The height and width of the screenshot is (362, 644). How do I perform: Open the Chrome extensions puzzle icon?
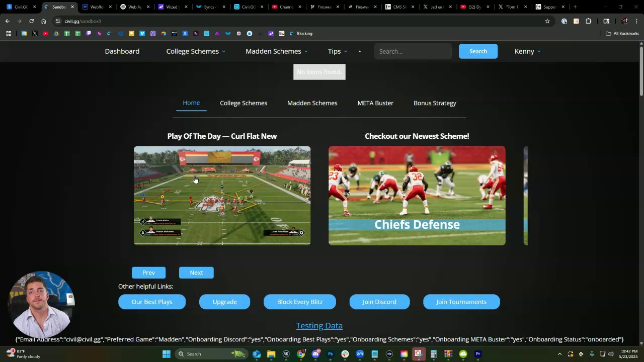click(x=588, y=21)
